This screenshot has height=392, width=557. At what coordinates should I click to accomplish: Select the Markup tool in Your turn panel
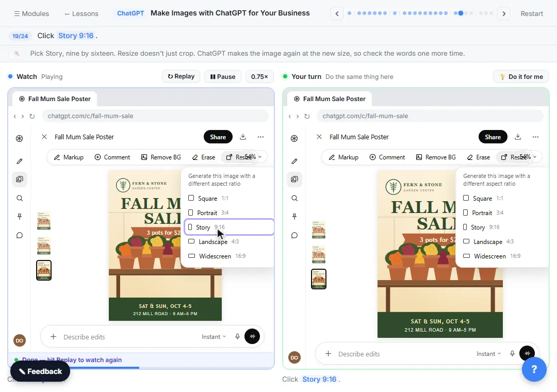(343, 157)
